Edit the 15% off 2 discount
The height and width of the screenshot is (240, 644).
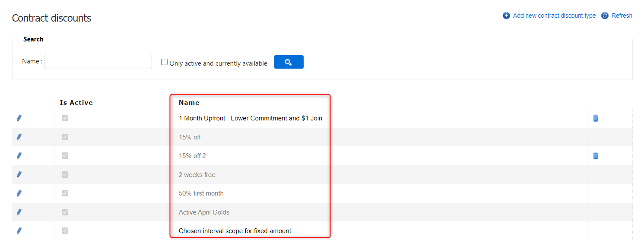19,156
